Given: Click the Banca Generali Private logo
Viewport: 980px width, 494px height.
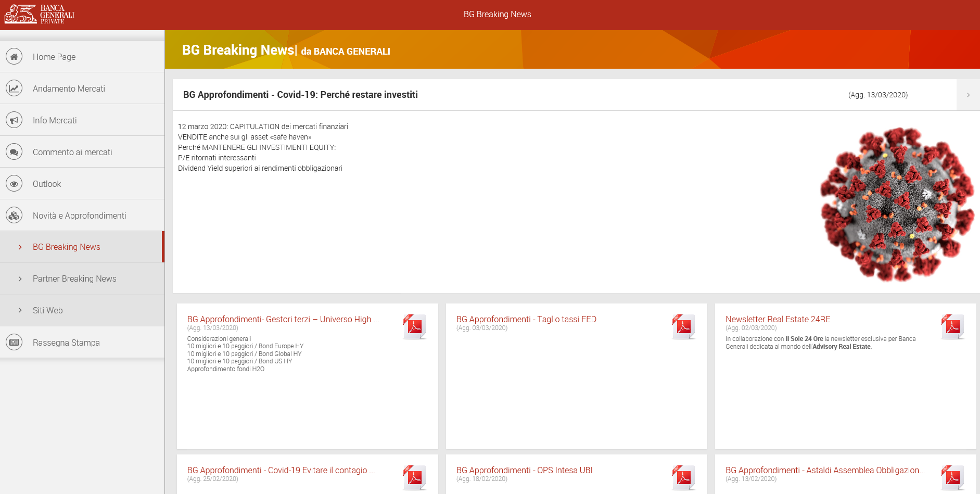Looking at the screenshot, I should click(x=40, y=14).
